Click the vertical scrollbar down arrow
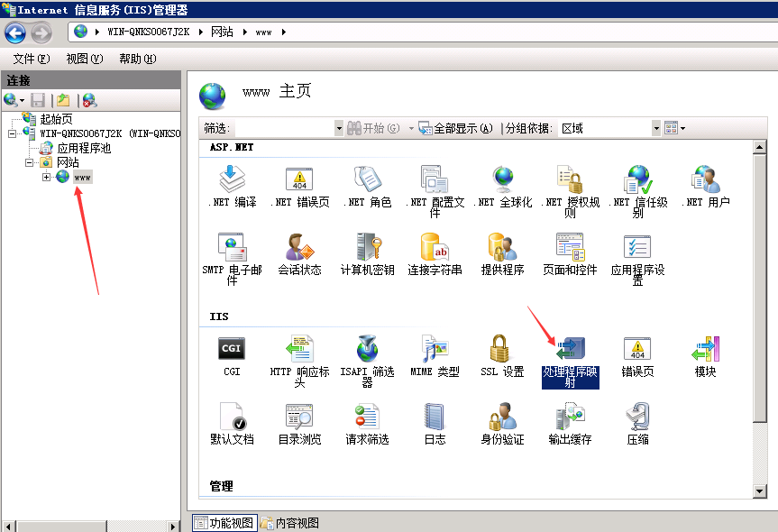 click(x=760, y=490)
